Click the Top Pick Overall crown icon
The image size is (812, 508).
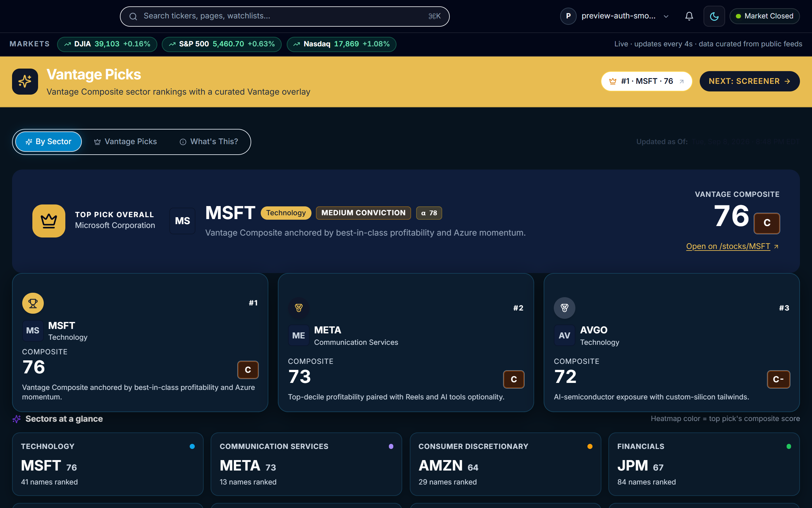tap(49, 221)
